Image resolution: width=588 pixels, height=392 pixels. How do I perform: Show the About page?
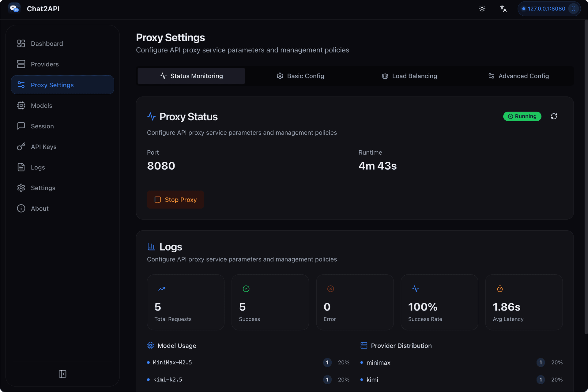coord(62,208)
